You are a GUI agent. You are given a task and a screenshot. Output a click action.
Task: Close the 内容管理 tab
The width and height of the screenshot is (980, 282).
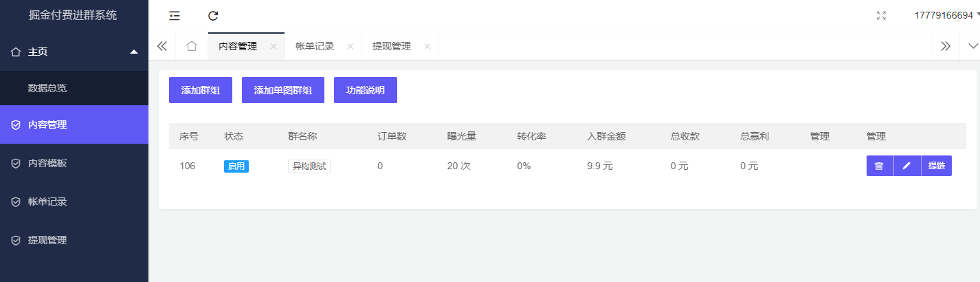(273, 47)
